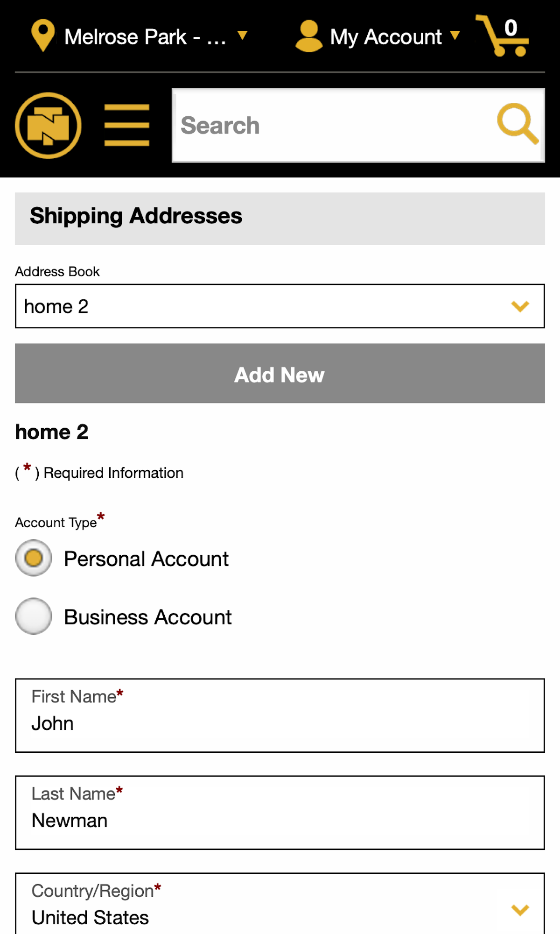
Task: Open the hamburger navigation menu
Action: 127,124
